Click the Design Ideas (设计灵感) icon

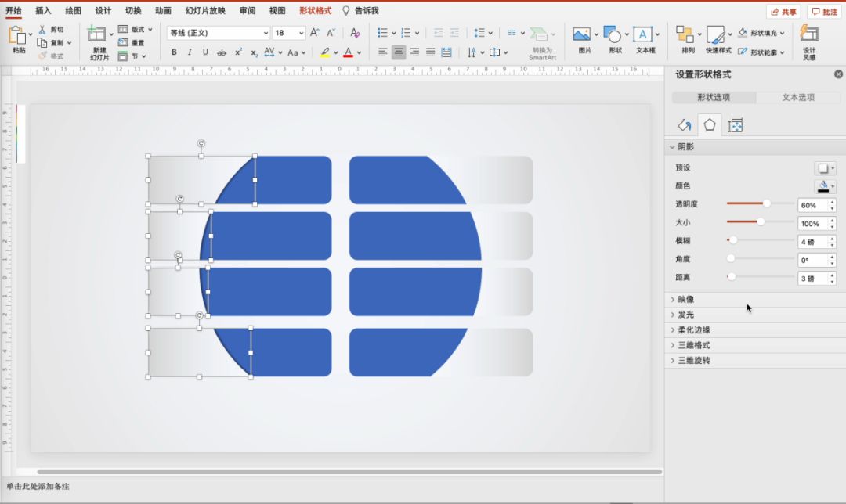808,34
